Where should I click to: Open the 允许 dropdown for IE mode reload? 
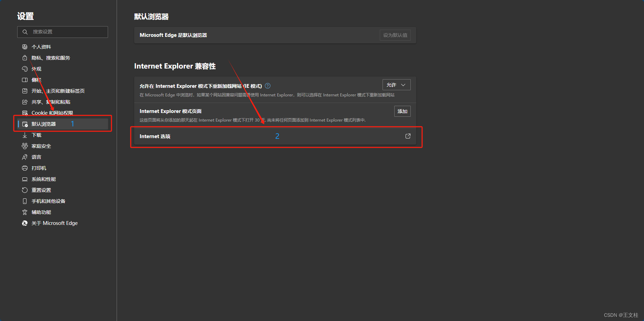tap(396, 85)
